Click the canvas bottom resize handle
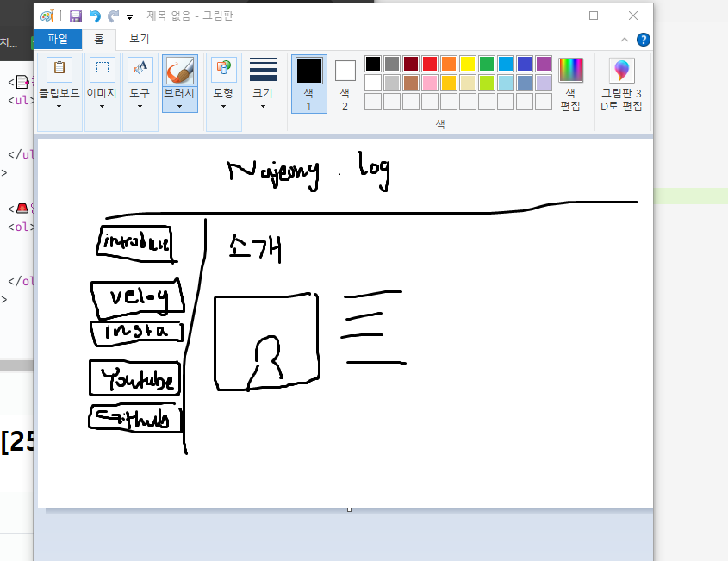 click(x=349, y=510)
